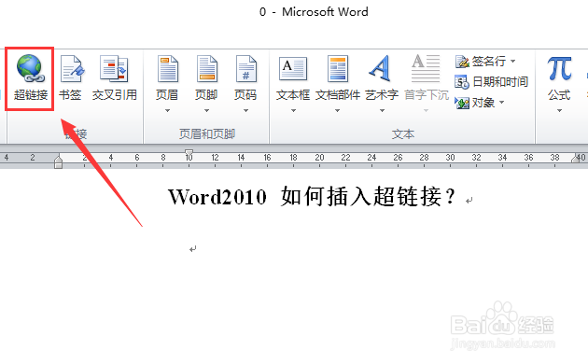Screen dimensions: 588x364
Task: Insert a Signature Line (签名行)
Action: [x=482, y=61]
